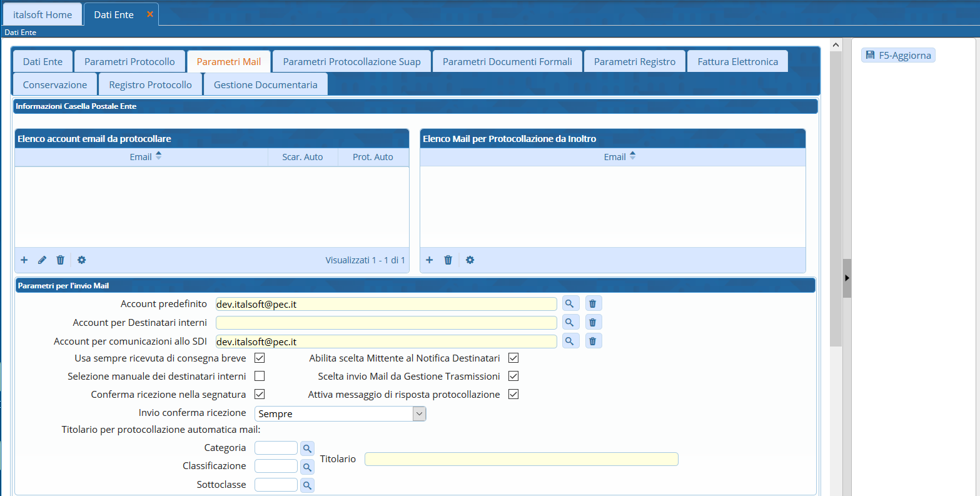Go to the italsoft Home tab
Image resolution: width=980 pixels, height=496 pixels.
(x=43, y=14)
